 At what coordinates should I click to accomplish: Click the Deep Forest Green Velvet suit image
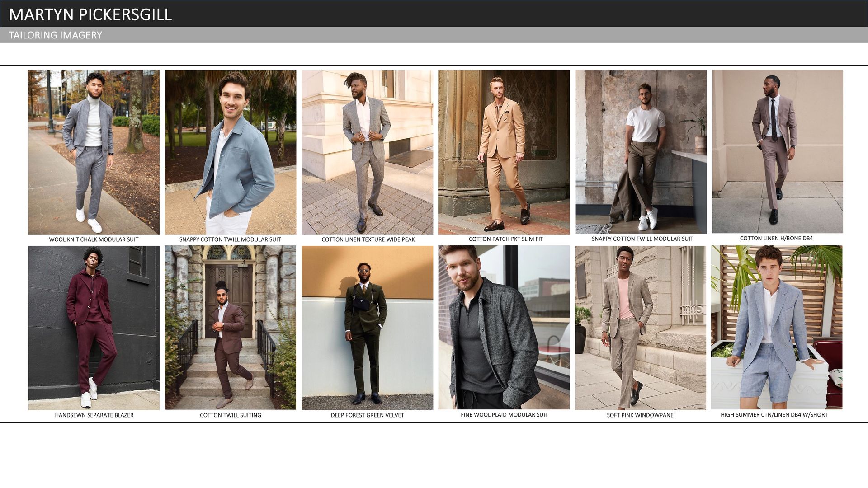coord(367,328)
